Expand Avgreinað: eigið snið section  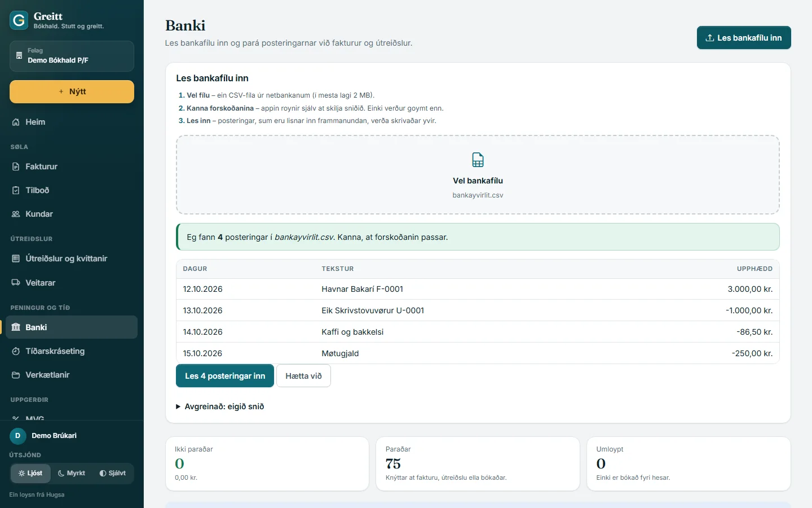(x=220, y=406)
